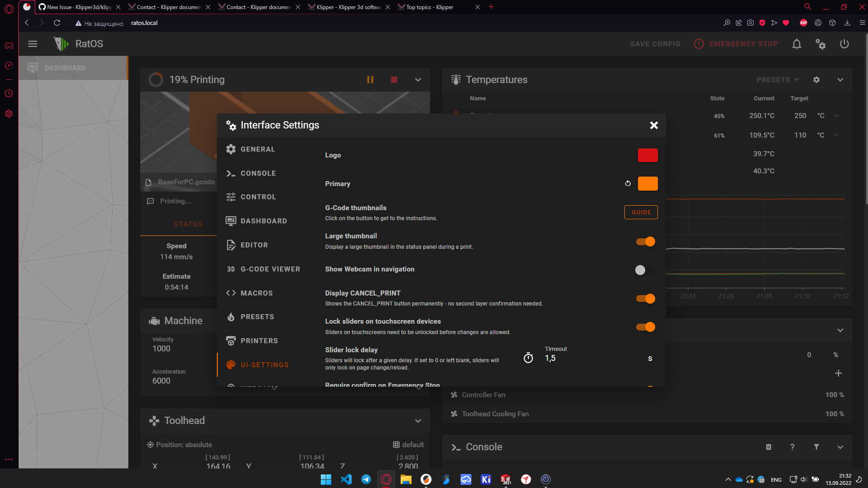Click SAVE CONFIG in the header
The height and width of the screenshot is (488, 868).
(x=655, y=44)
